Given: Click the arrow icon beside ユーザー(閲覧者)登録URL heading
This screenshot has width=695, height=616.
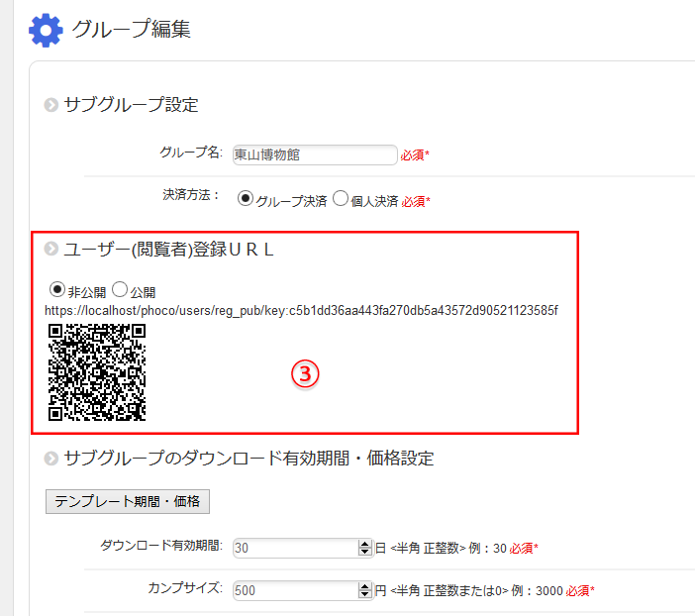Looking at the screenshot, I should pos(51,250).
